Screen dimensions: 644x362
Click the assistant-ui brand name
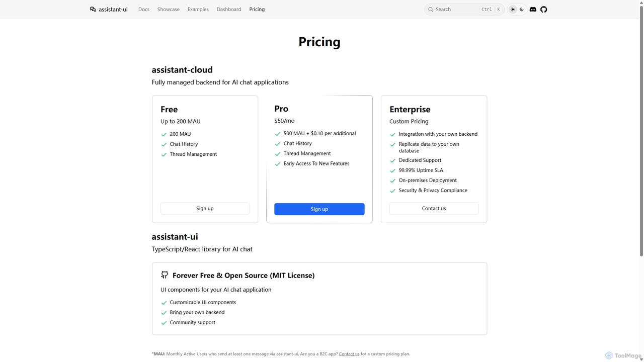[x=113, y=10]
